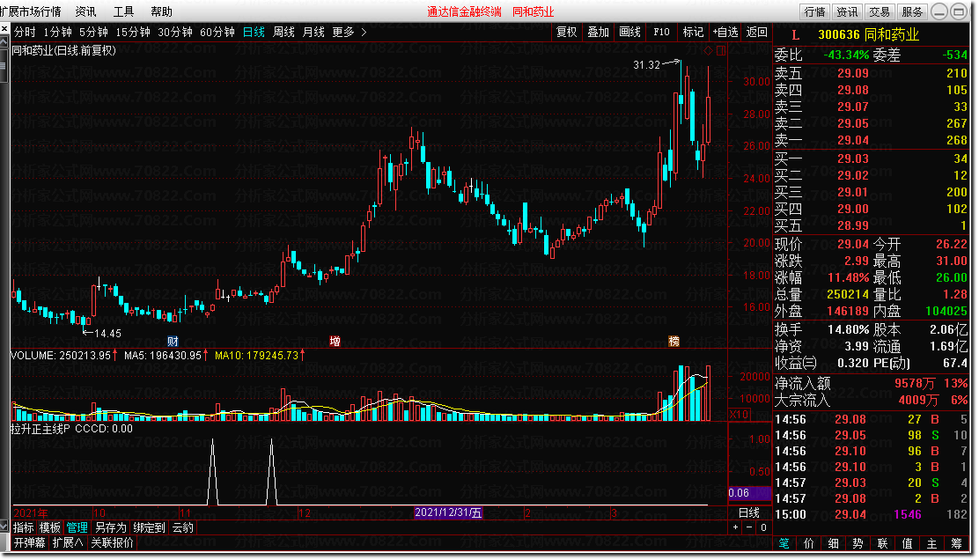The height and width of the screenshot is (560, 979).
Task: Click the 0.06 indicator value marker
Action: point(749,493)
